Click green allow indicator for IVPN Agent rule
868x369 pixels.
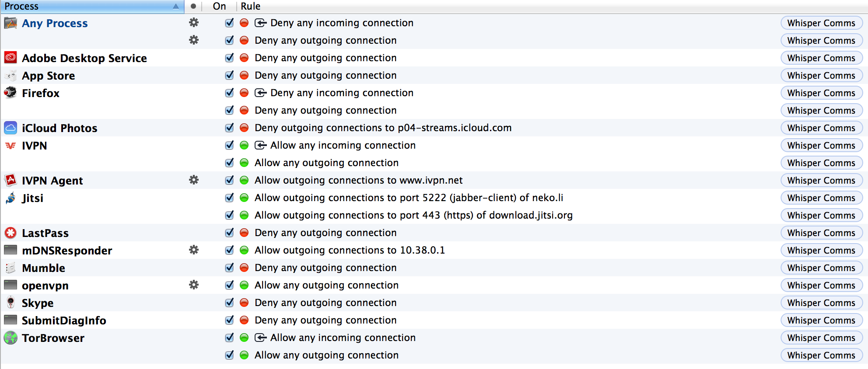coord(244,180)
